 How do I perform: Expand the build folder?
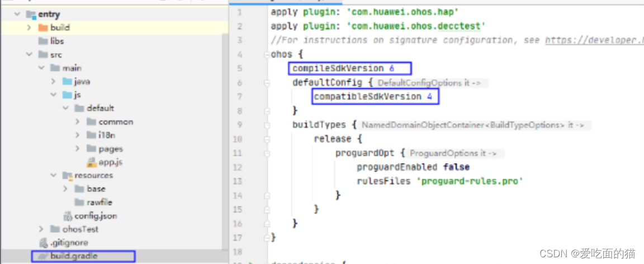29,27
